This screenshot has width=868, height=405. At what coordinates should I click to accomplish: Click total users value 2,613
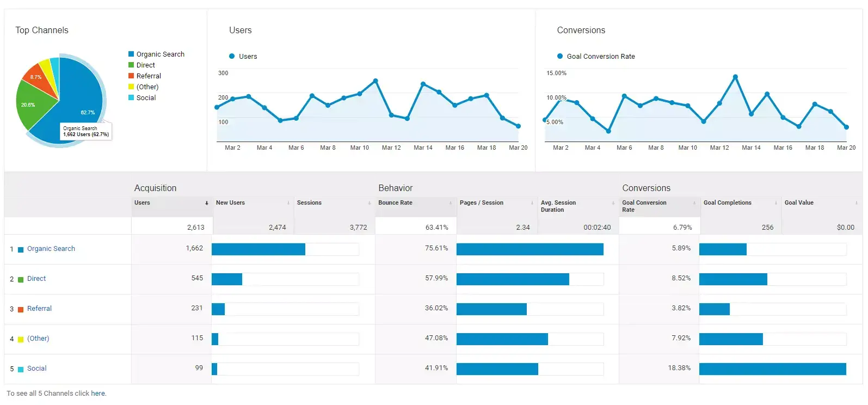pos(196,228)
